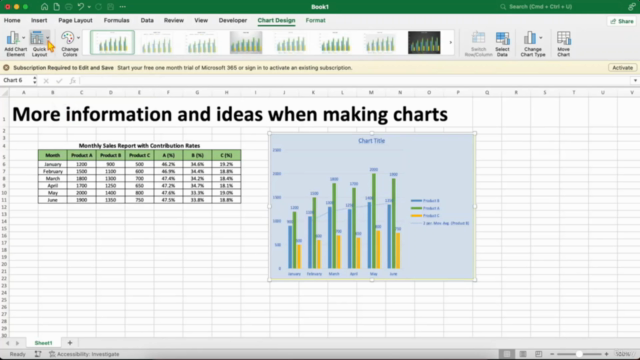Open the Change Colors palette
The image size is (640, 360).
70,44
